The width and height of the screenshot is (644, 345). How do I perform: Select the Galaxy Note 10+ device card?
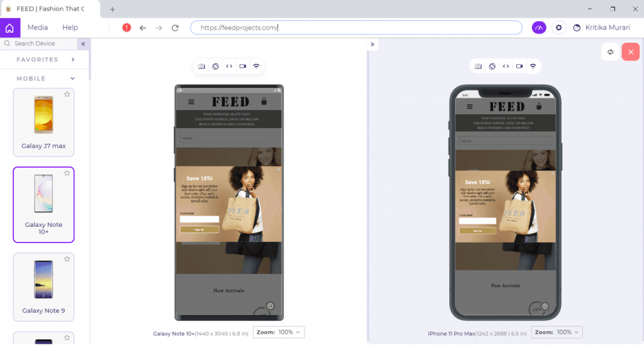pos(43,205)
